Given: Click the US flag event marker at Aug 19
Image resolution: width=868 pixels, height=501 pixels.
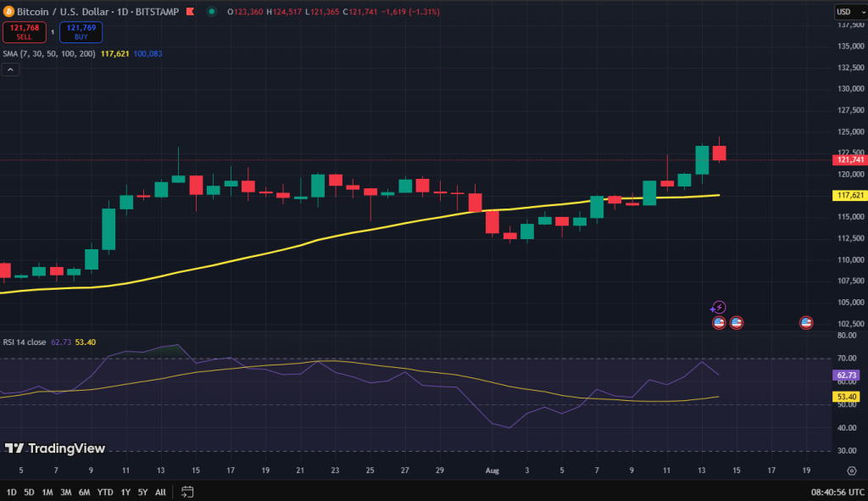Looking at the screenshot, I should [806, 323].
